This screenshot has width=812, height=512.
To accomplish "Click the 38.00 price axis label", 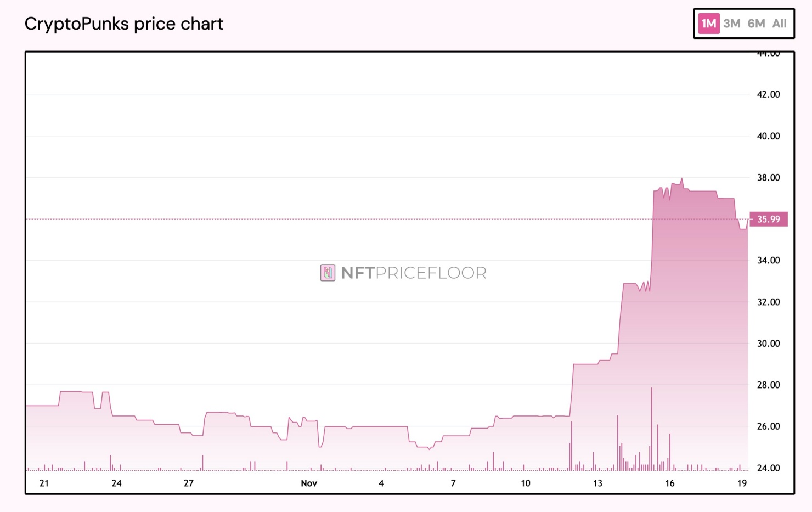I will point(768,177).
